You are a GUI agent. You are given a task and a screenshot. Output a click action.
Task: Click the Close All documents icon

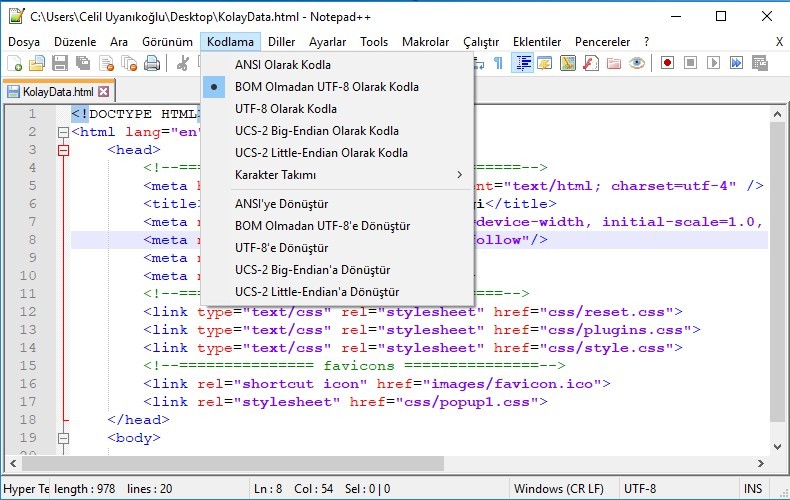pos(129,64)
